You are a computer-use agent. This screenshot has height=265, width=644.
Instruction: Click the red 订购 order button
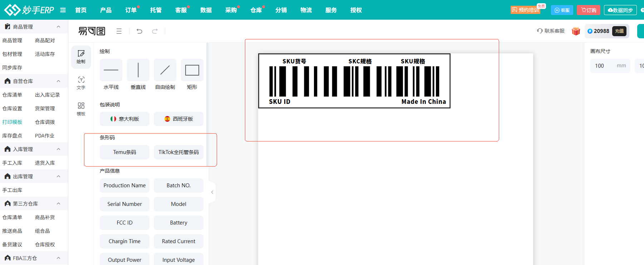point(589,10)
